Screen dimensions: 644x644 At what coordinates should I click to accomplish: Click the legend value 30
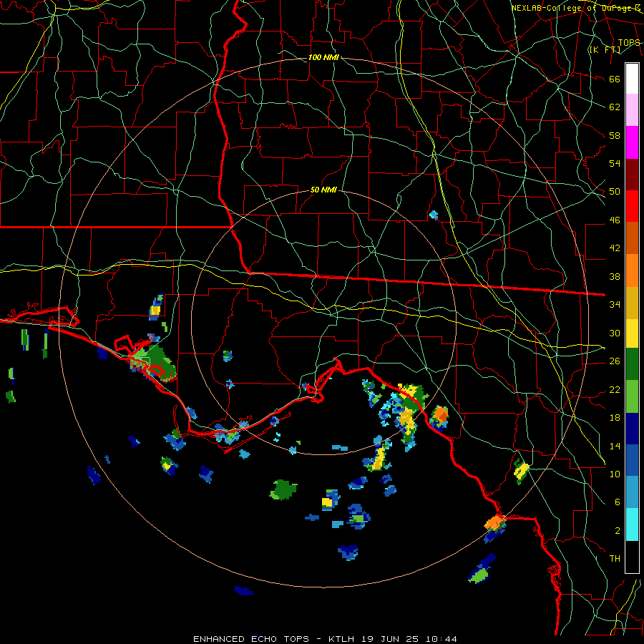(x=615, y=333)
